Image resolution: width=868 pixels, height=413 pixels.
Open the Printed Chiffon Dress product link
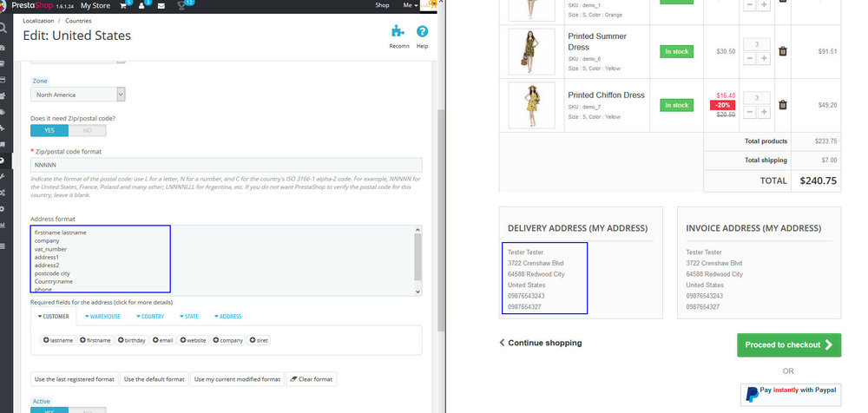(606, 95)
